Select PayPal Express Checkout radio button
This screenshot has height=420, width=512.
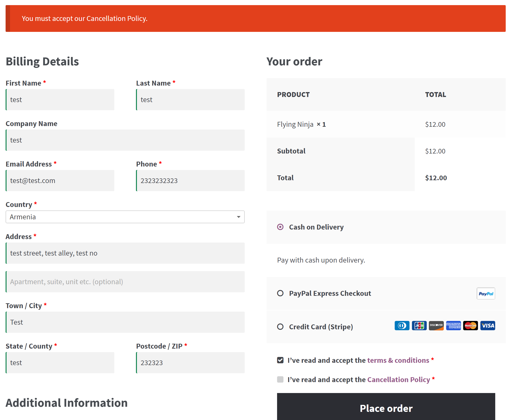280,293
